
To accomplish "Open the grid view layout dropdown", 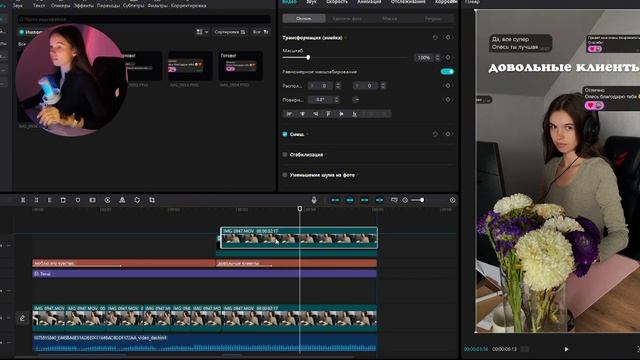I will click(202, 32).
